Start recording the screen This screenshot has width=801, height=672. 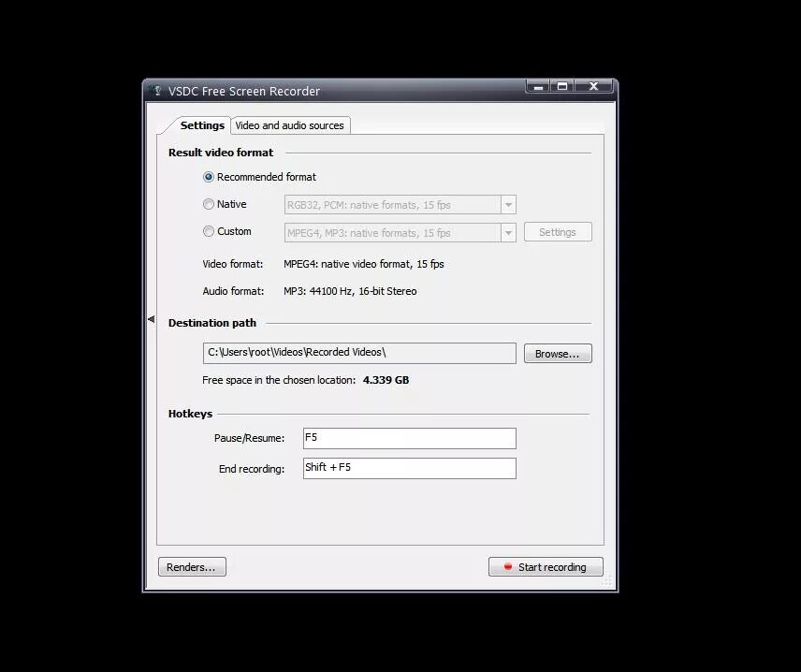(x=546, y=566)
